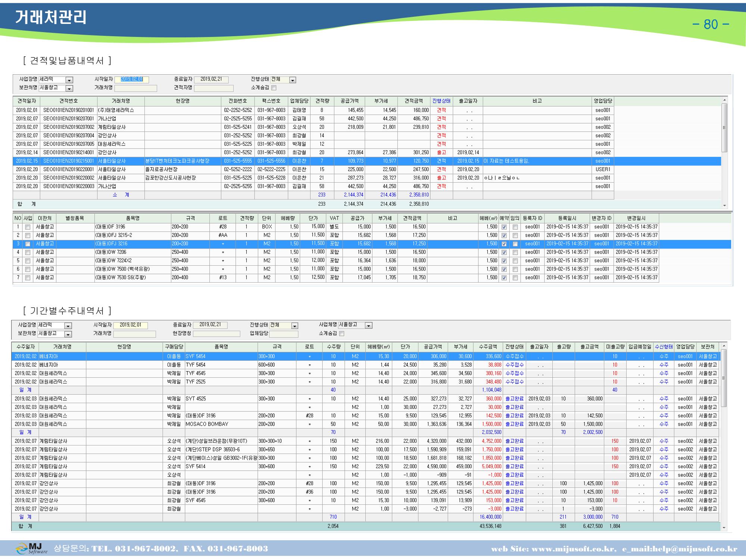Click the 이 자료는 테스트용임. remark cell
The image size is (746, 560).
[x=537, y=161]
